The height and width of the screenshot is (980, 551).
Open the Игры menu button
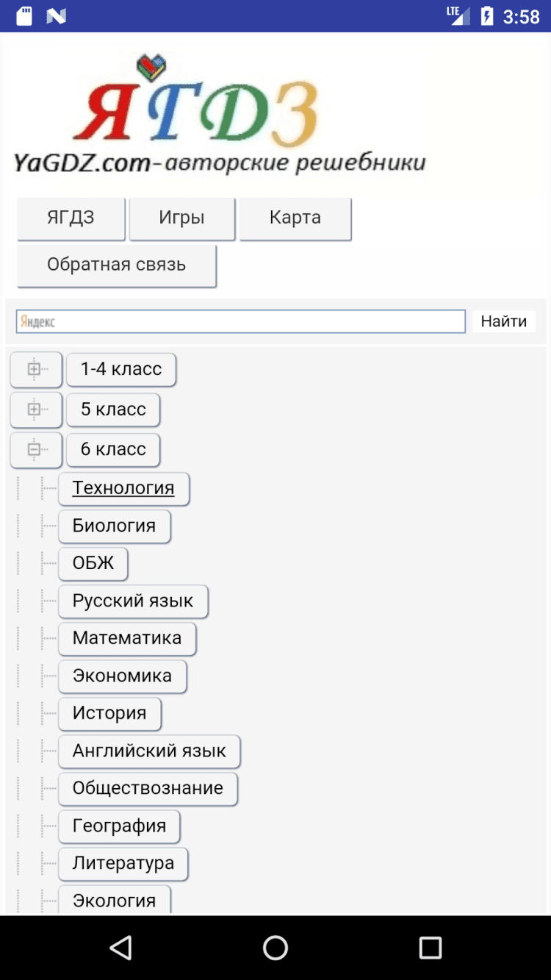point(181,218)
